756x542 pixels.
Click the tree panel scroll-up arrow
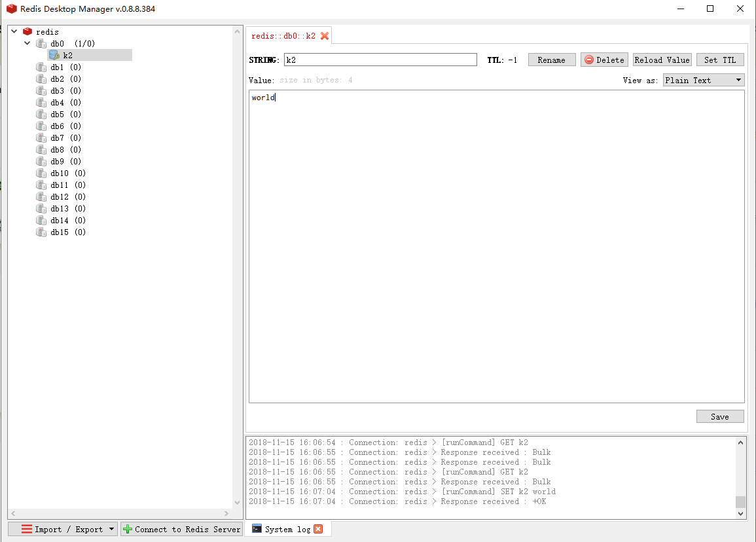pos(237,32)
